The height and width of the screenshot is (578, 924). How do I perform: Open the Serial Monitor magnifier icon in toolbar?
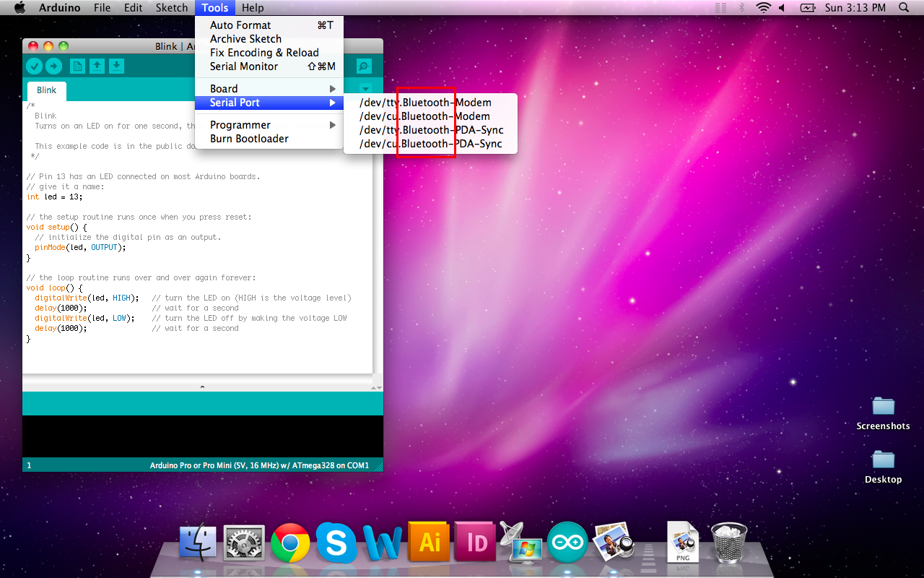click(x=364, y=66)
